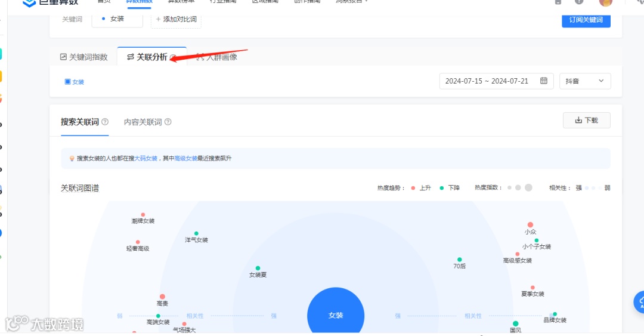644x336 pixels.
Task: Select the 气场强大 node
Action: tap(184, 324)
